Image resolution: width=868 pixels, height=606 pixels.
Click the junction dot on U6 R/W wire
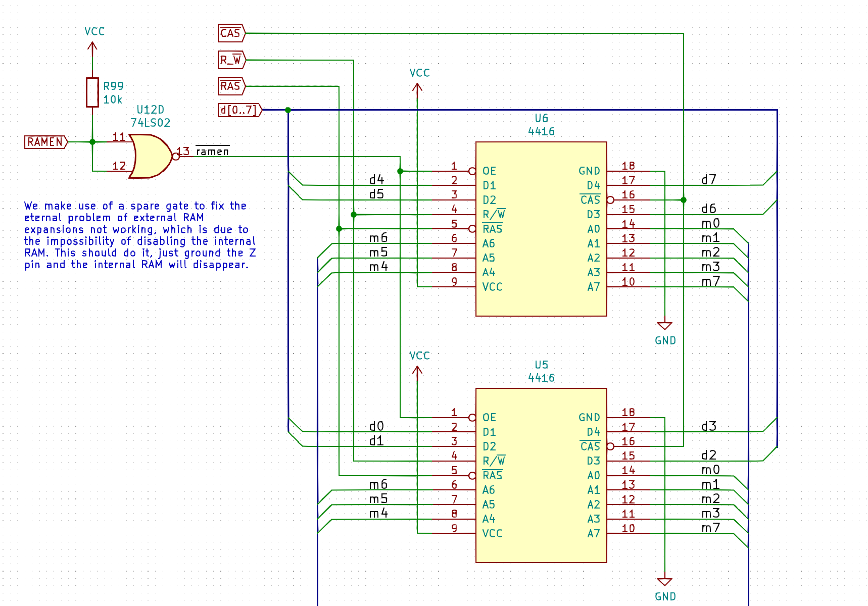tap(354, 215)
